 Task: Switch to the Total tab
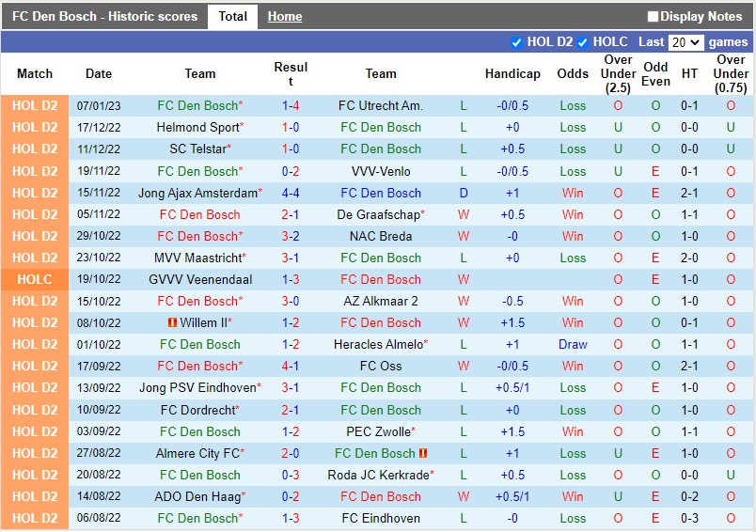[232, 16]
